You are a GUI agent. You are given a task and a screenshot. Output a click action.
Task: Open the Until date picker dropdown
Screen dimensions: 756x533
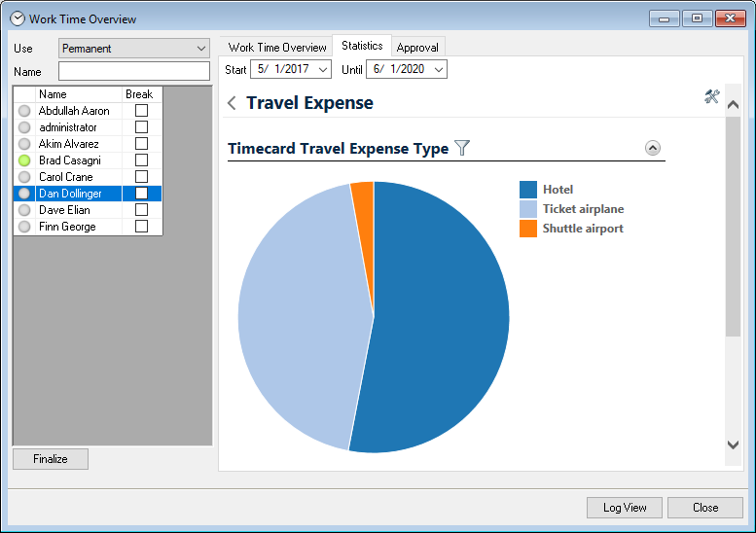[438, 70]
